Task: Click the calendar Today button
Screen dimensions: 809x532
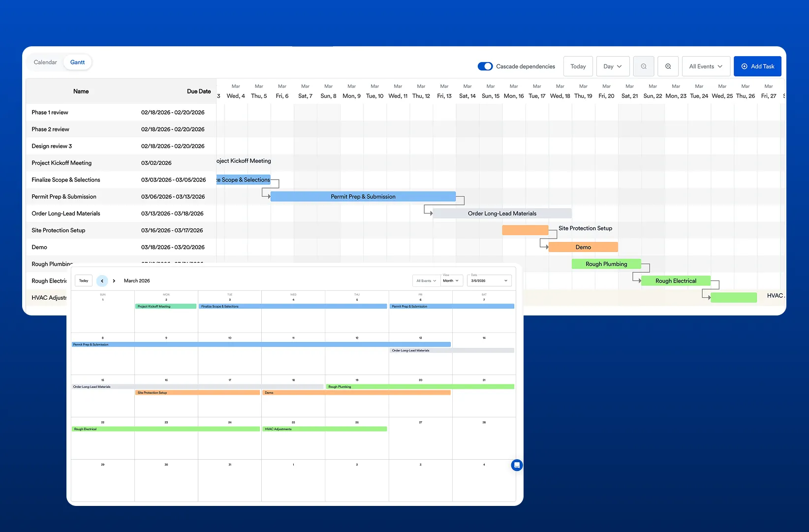Action: pyautogui.click(x=84, y=281)
